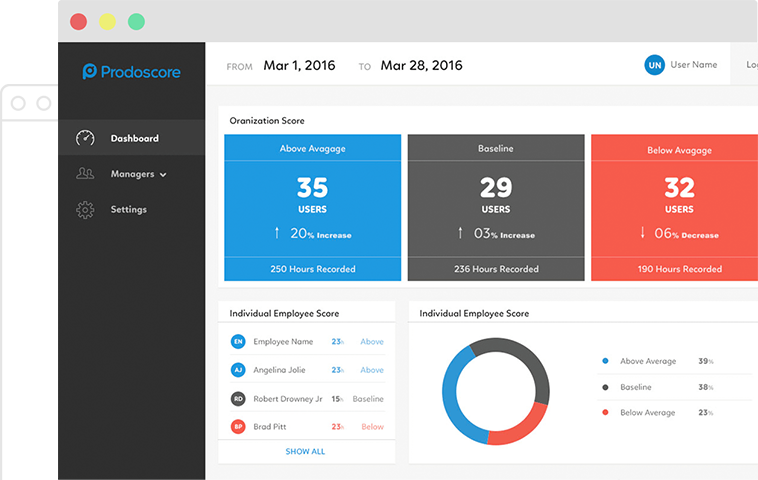
Task: Click the User Name label in header
Action: coord(694,65)
